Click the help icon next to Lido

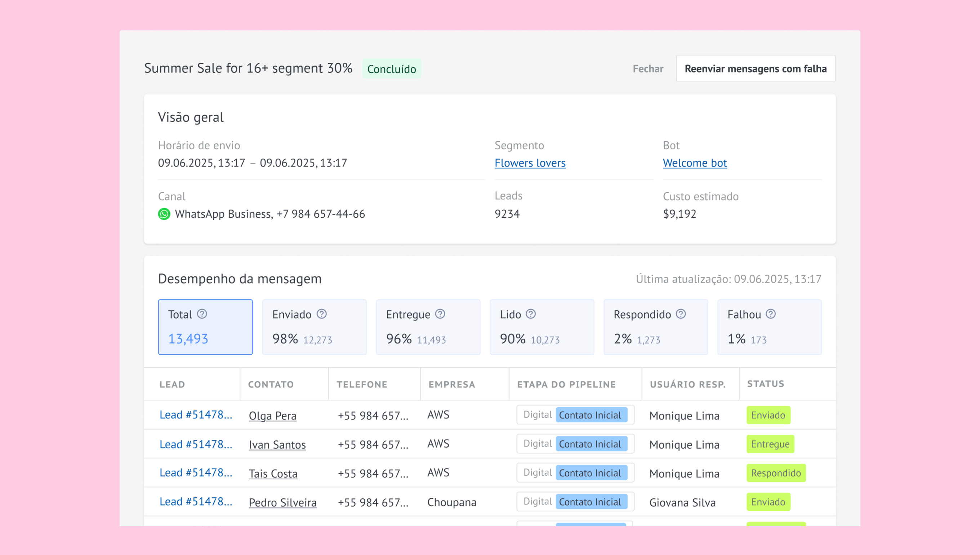[531, 314]
